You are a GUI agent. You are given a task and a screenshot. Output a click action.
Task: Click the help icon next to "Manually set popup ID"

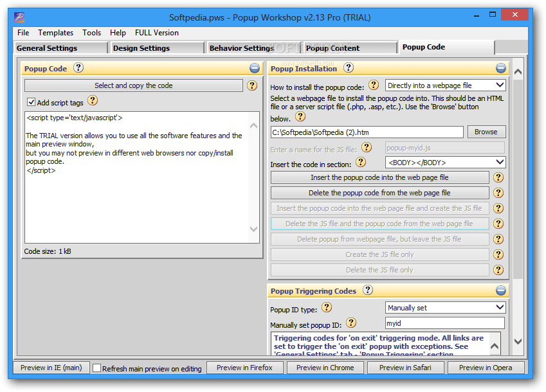[x=351, y=323]
